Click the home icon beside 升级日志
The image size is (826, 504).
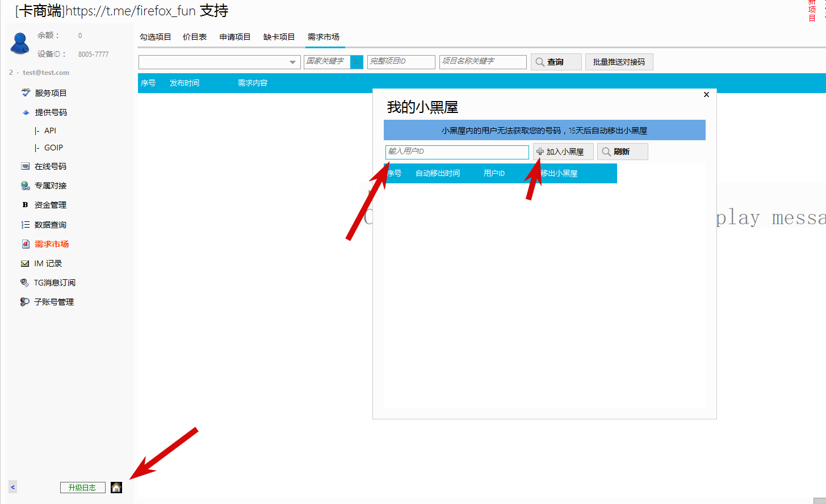116,488
